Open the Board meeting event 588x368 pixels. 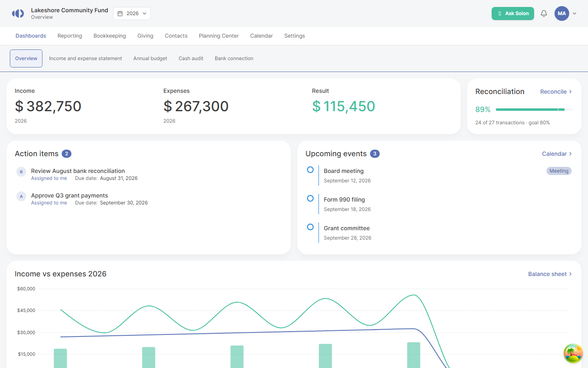(x=344, y=171)
